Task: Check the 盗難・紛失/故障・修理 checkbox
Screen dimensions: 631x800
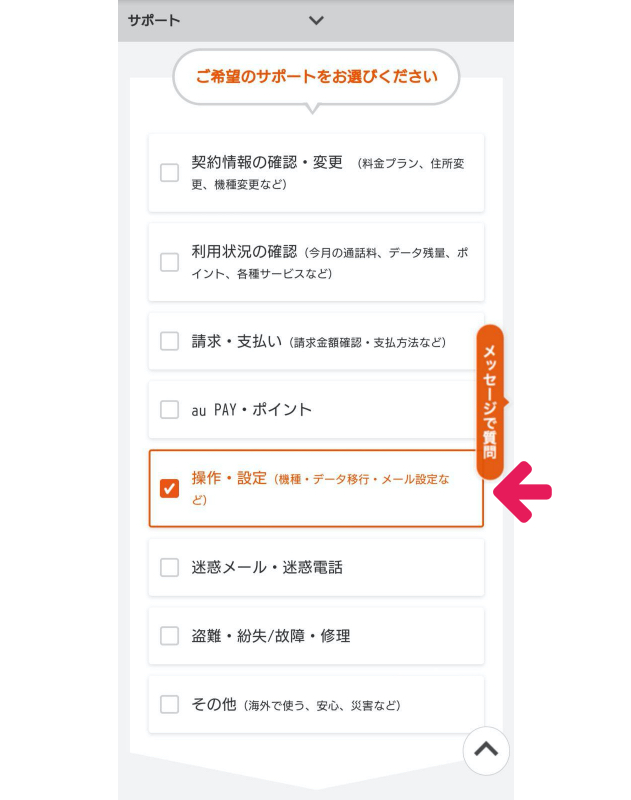Action: tap(170, 636)
